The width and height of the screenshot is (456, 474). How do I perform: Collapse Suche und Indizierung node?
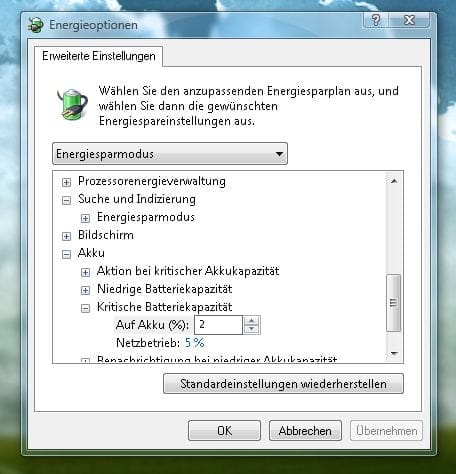[66, 200]
